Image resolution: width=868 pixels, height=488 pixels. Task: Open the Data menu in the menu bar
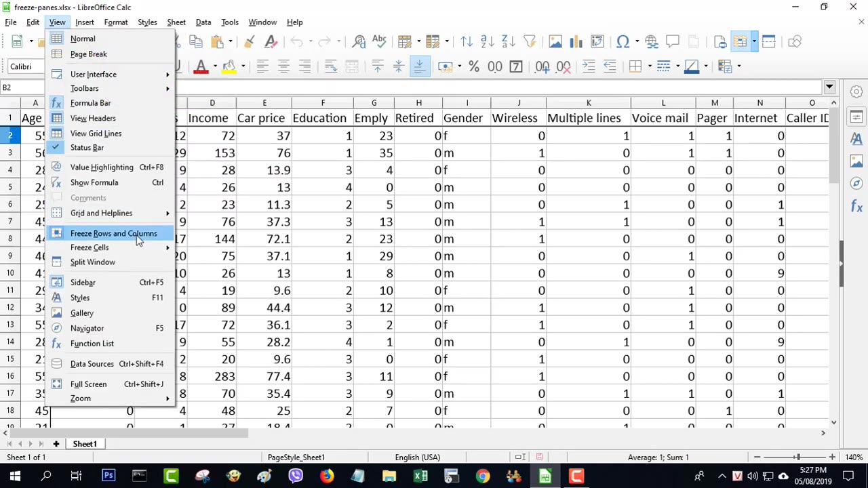(203, 22)
